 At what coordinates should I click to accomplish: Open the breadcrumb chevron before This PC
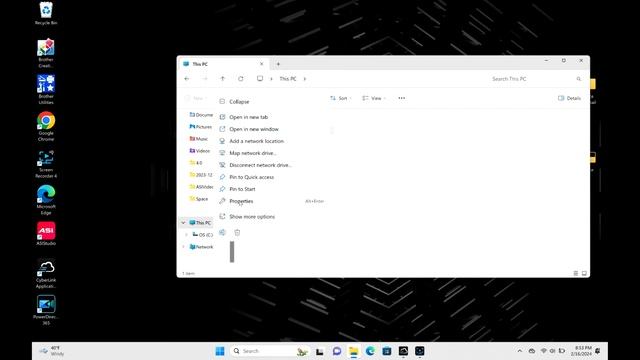point(271,79)
